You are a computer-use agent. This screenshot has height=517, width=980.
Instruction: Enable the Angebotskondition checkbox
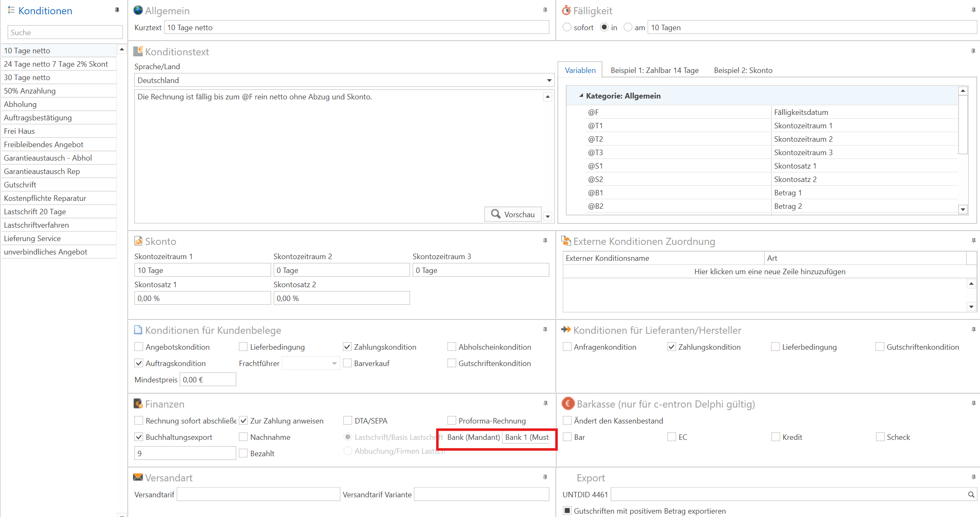pos(139,347)
